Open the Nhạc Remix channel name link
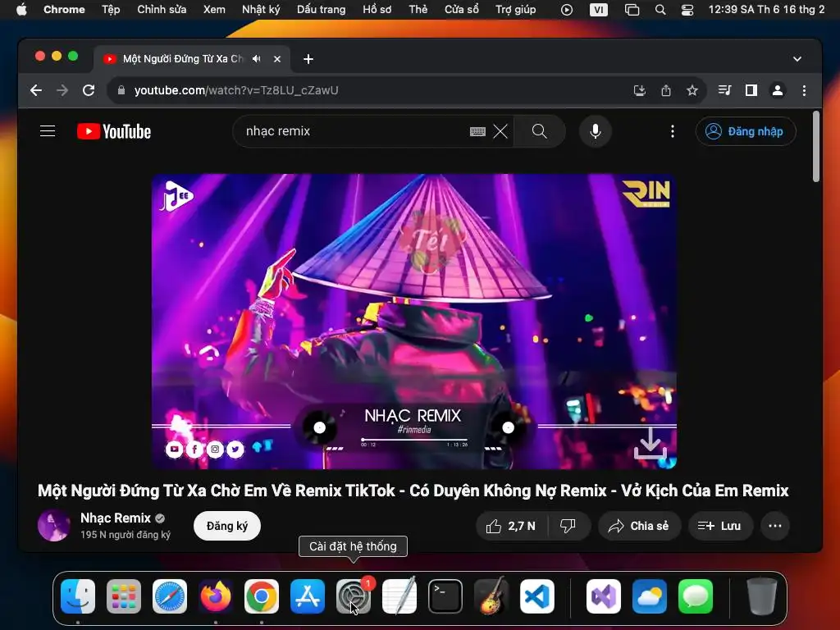 tap(116, 518)
